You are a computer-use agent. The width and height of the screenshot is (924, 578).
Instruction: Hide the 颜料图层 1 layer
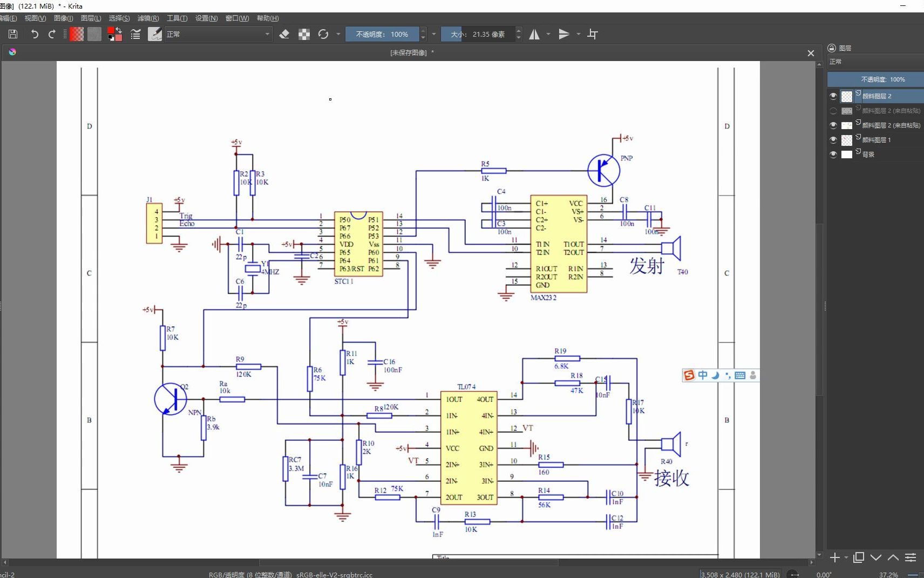tap(833, 140)
